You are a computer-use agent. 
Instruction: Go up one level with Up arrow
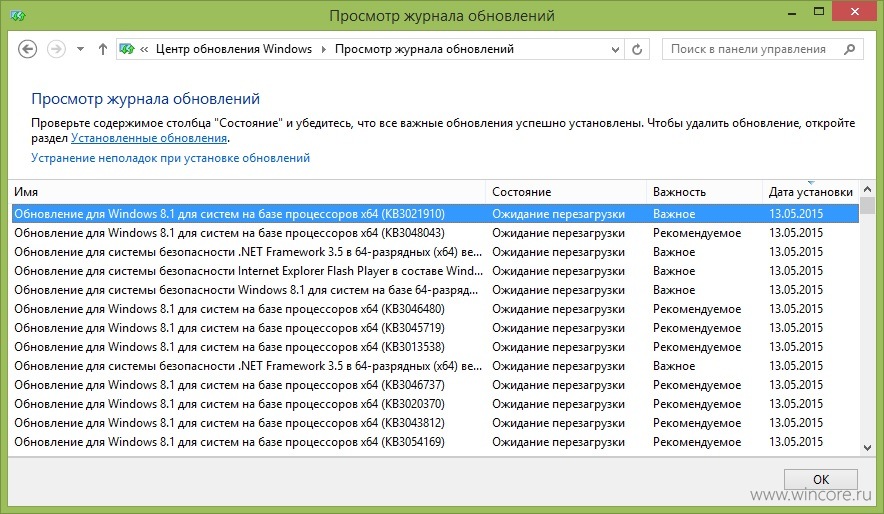click(103, 49)
